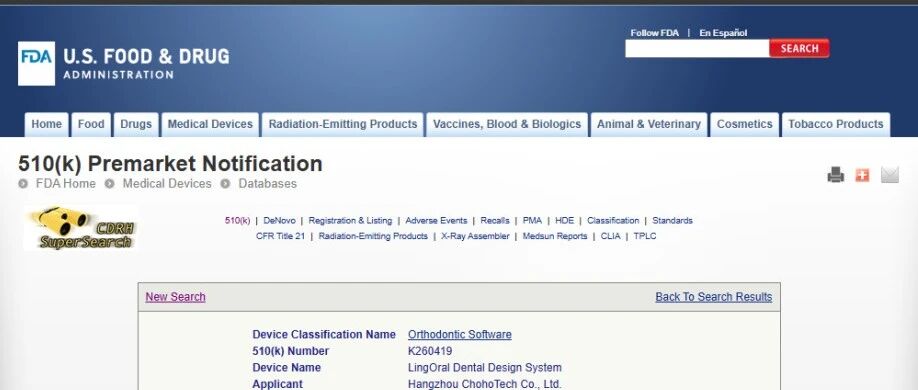Open the Animal & Veterinary tab
This screenshot has height=390, width=918.
649,125
